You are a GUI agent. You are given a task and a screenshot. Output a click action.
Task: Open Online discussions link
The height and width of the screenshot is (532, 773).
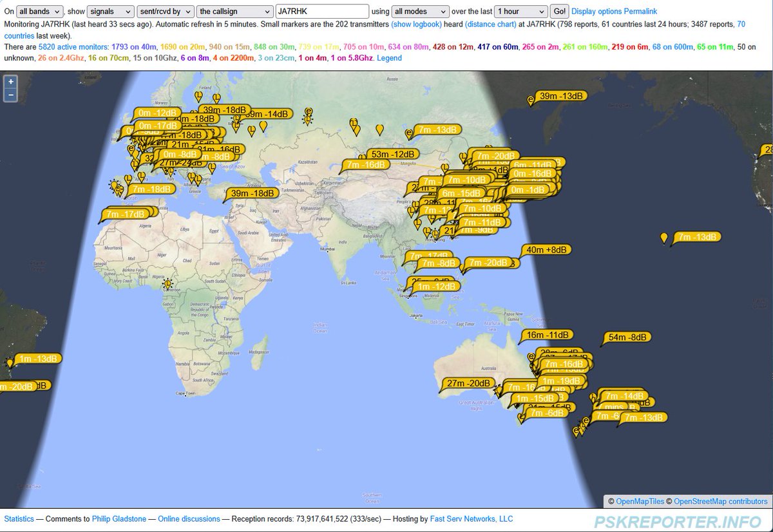(x=189, y=518)
